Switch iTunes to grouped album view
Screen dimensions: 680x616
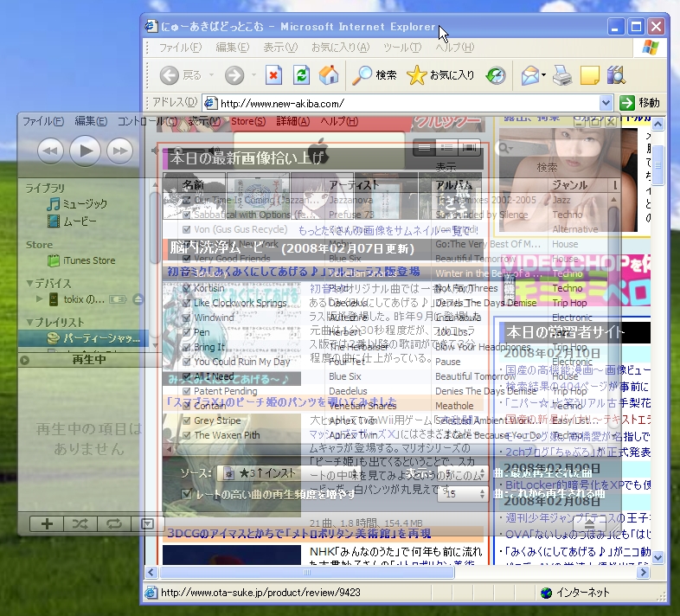coord(446,148)
